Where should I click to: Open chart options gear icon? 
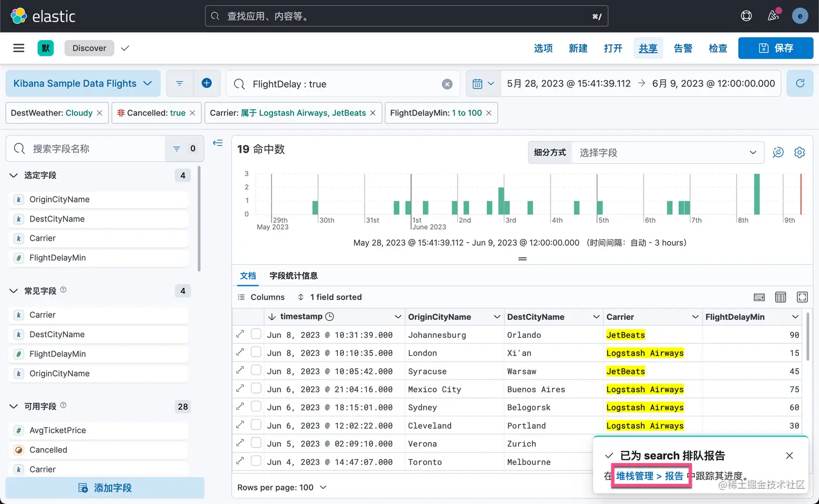tap(799, 153)
